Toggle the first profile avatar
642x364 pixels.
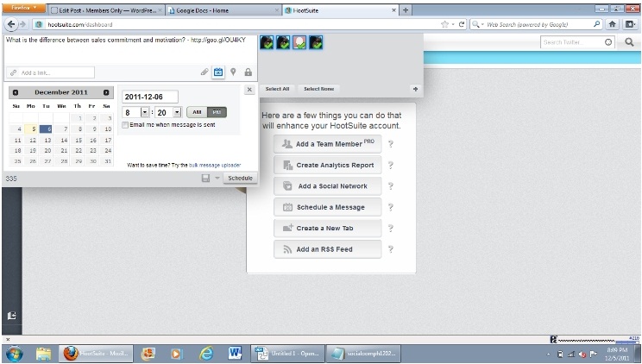tap(267, 42)
